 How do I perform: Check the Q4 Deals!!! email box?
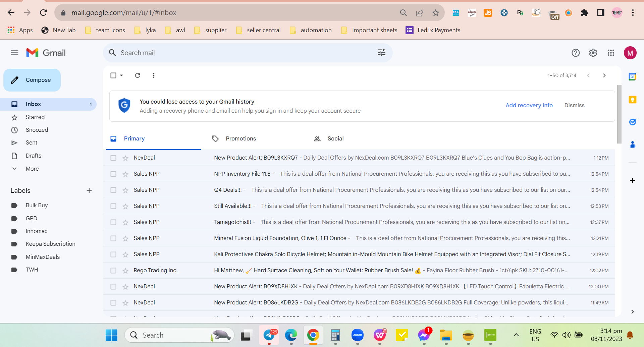(113, 190)
